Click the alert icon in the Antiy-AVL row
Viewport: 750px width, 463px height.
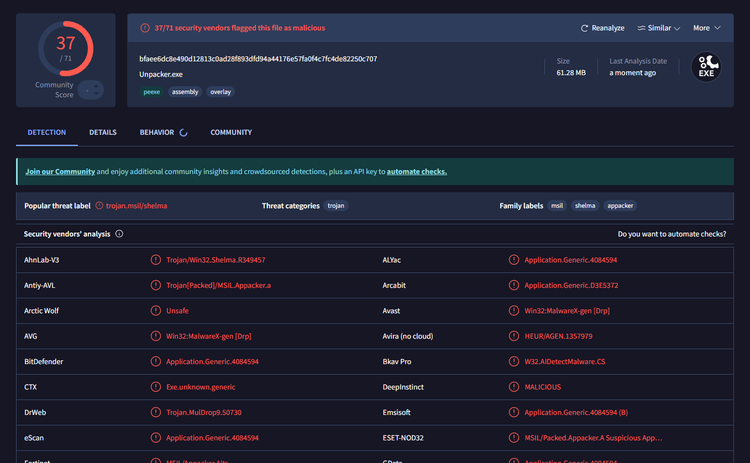[x=155, y=285]
